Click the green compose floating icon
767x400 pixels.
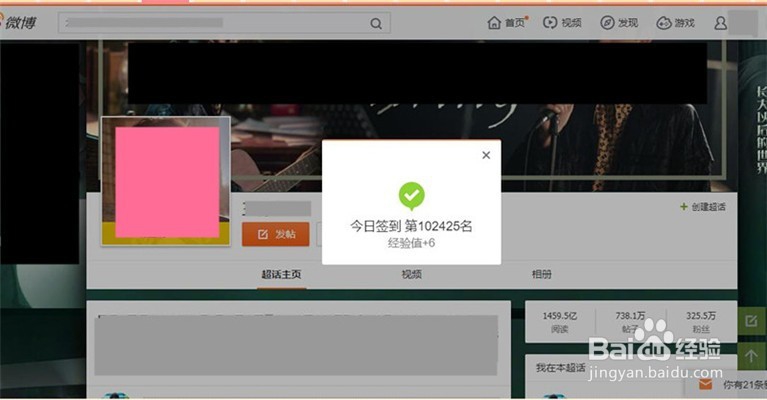coord(751,321)
